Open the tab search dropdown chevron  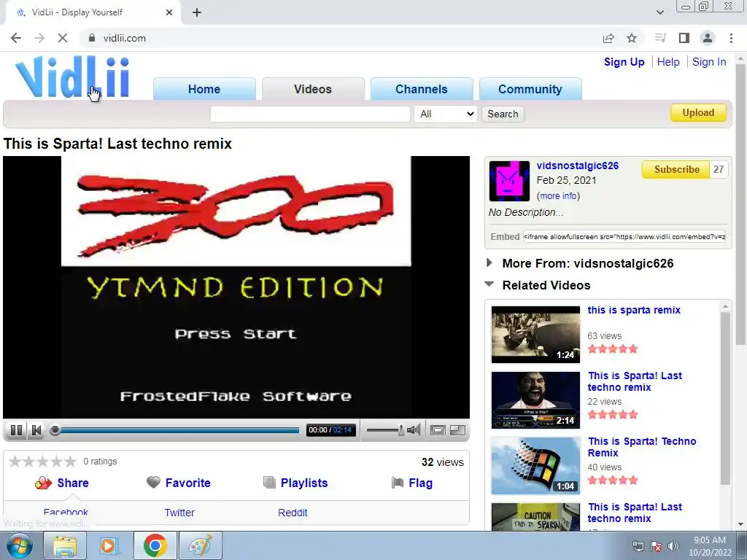[660, 12]
